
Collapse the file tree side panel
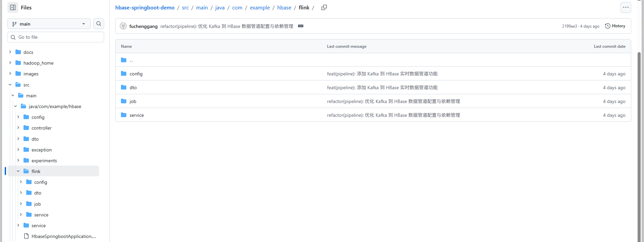coord(13,7)
